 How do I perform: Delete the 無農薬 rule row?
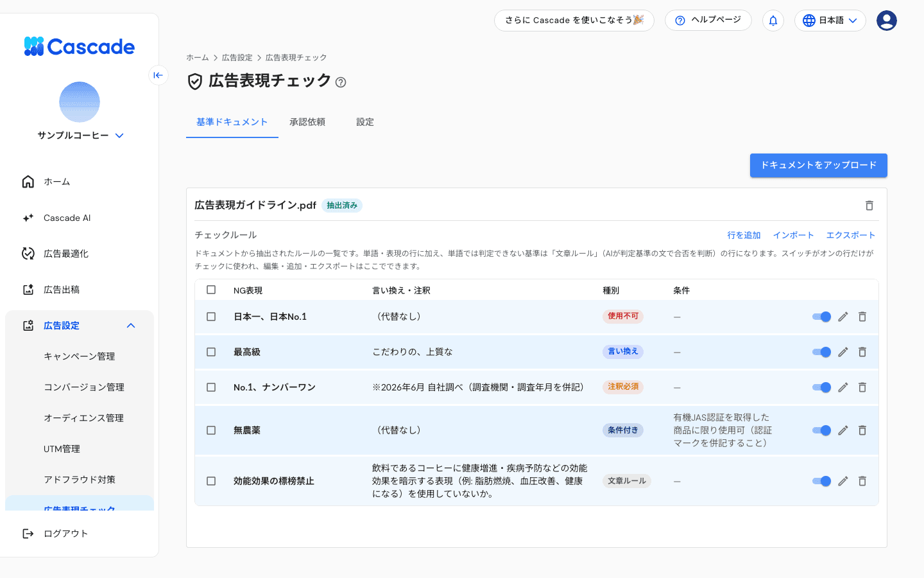(862, 430)
